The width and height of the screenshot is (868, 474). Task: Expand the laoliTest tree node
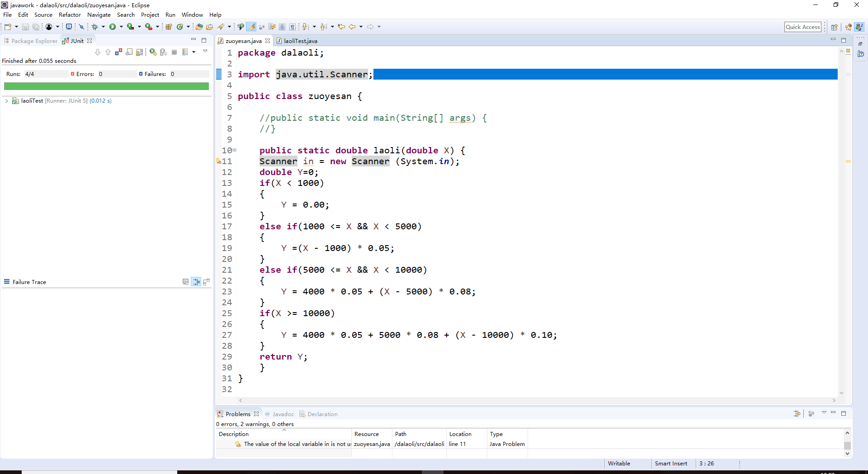[6, 101]
